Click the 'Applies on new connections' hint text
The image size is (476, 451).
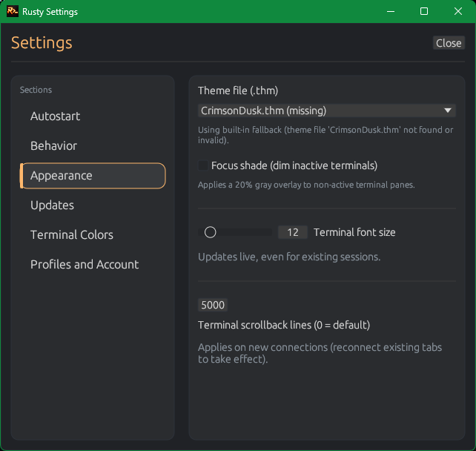point(320,353)
